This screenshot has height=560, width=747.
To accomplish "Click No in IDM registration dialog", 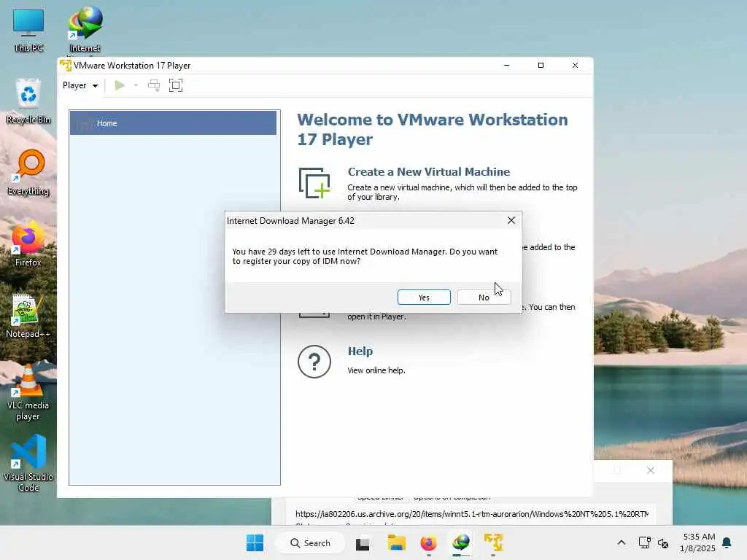I will click(484, 297).
